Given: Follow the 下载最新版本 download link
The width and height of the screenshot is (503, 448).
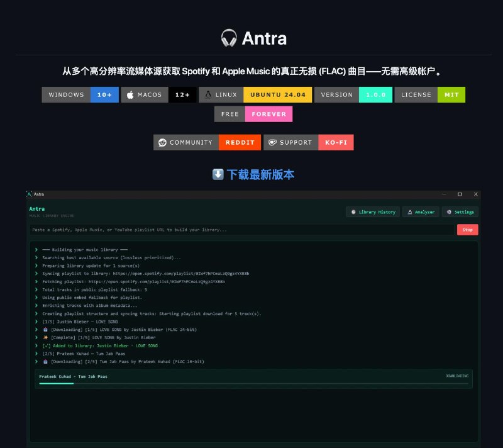Looking at the screenshot, I should (260, 174).
